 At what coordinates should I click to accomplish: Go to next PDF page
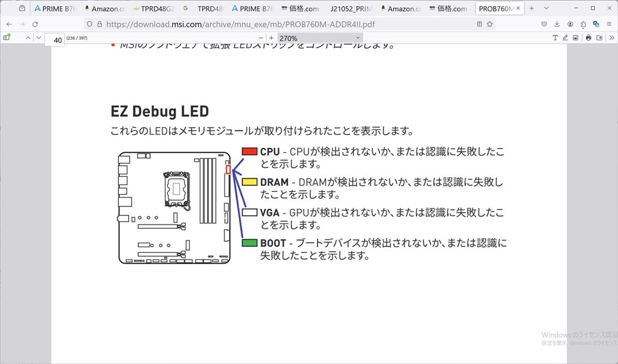(x=39, y=38)
